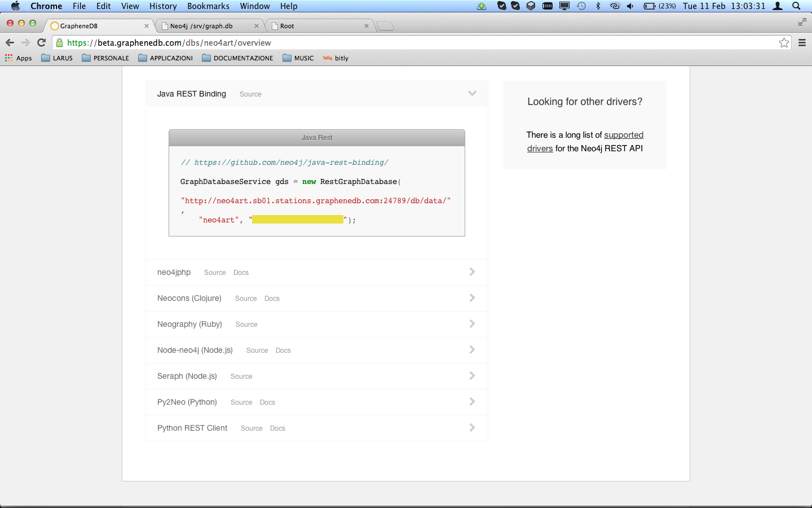Open the Apple menu
This screenshot has height=508, width=812.
15,6
